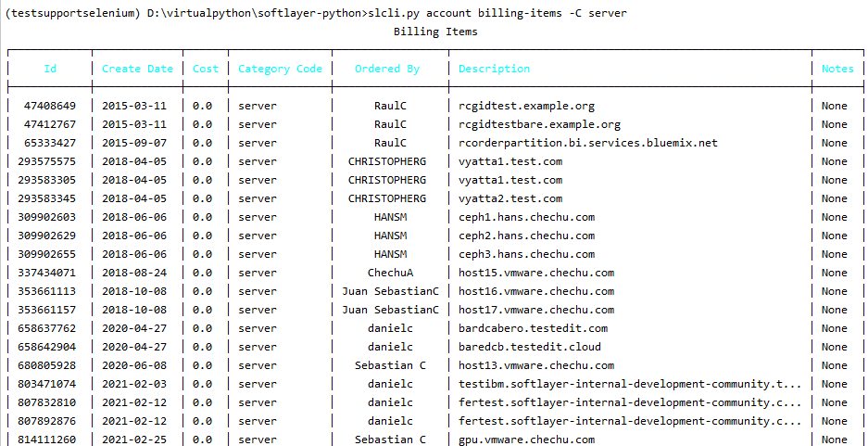Click 'ChechuA' in Ordered By column
Image resolution: width=868 pixels, height=446 pixels.
point(390,273)
